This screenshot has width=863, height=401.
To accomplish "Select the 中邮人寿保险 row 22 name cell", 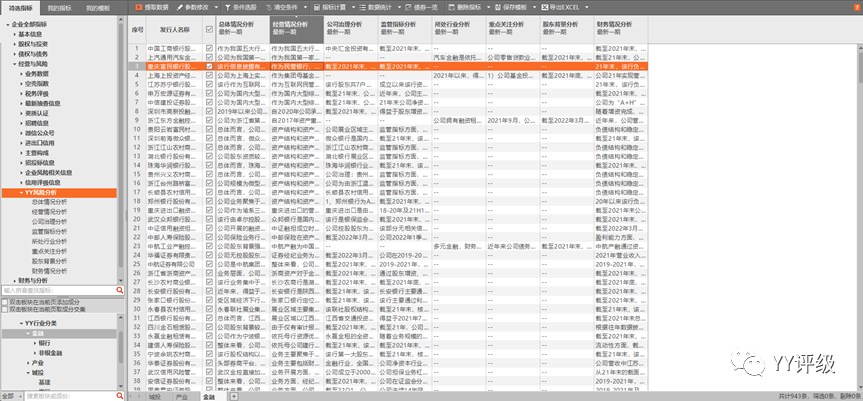I will [174, 237].
